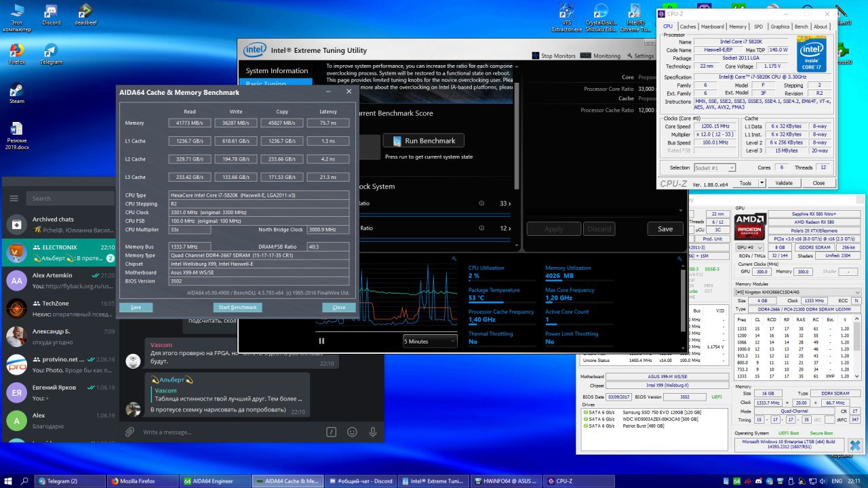
Task: Switch to Mozilla Firefox taskbar button
Action: click(x=142, y=481)
